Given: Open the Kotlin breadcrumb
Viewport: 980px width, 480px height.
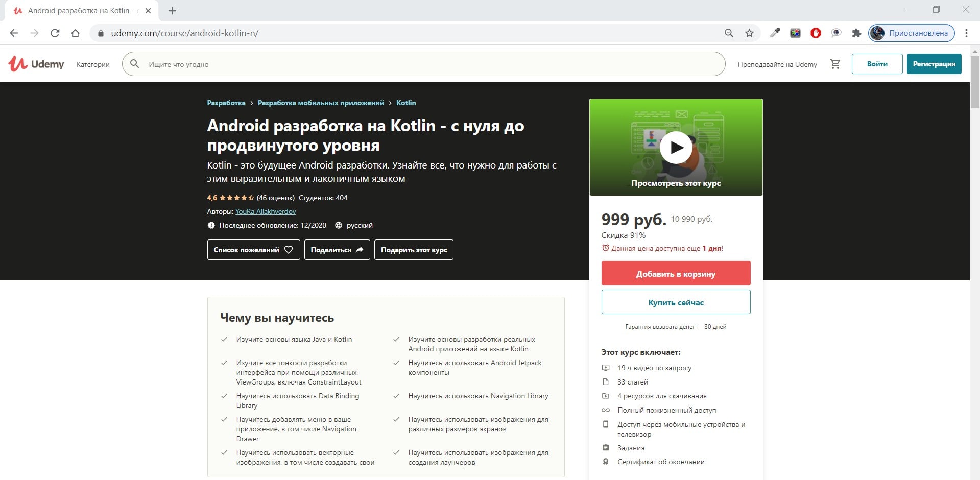Looking at the screenshot, I should tap(406, 103).
